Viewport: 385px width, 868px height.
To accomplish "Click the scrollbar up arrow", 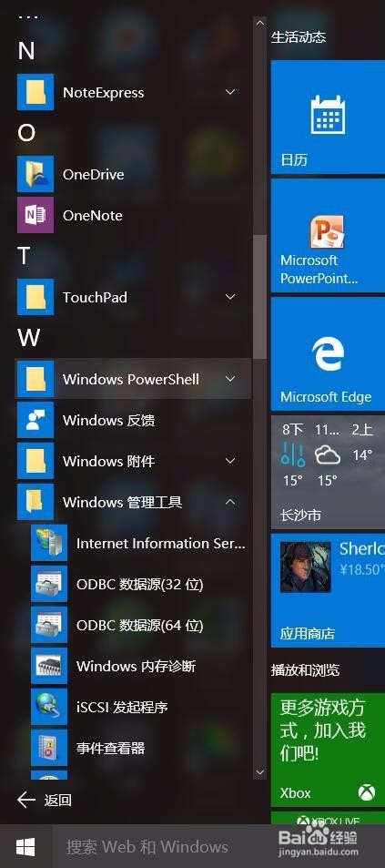I will coord(260,24).
